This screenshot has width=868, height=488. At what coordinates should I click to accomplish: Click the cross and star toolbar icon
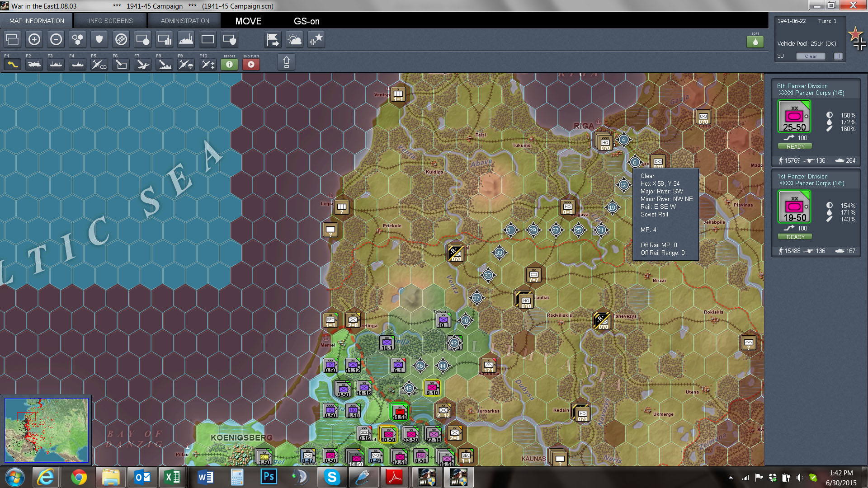coord(316,40)
